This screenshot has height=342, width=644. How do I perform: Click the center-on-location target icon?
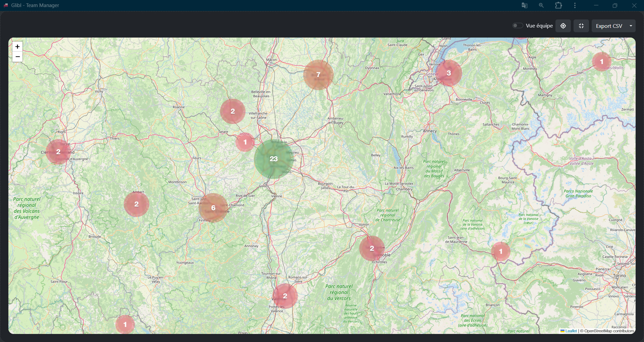[563, 26]
